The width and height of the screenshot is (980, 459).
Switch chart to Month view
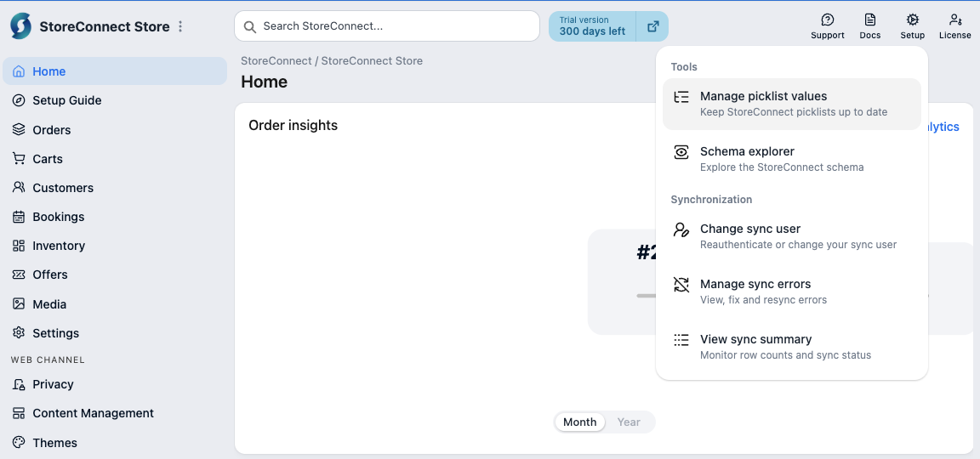[x=579, y=422]
